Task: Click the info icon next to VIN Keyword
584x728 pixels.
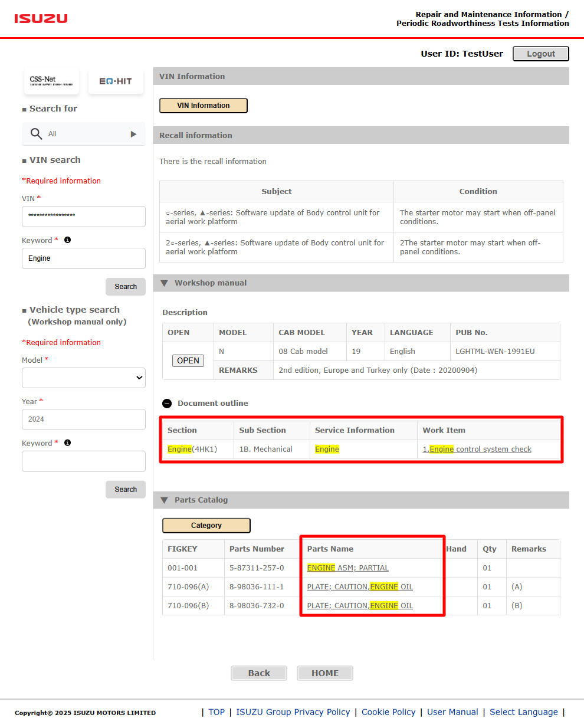Action: pyautogui.click(x=67, y=240)
